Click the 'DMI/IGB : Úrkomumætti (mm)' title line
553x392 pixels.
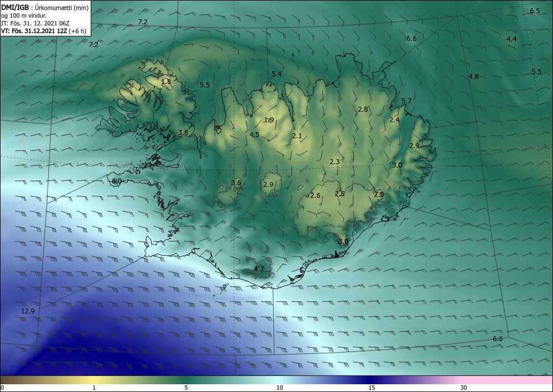tap(45, 7)
